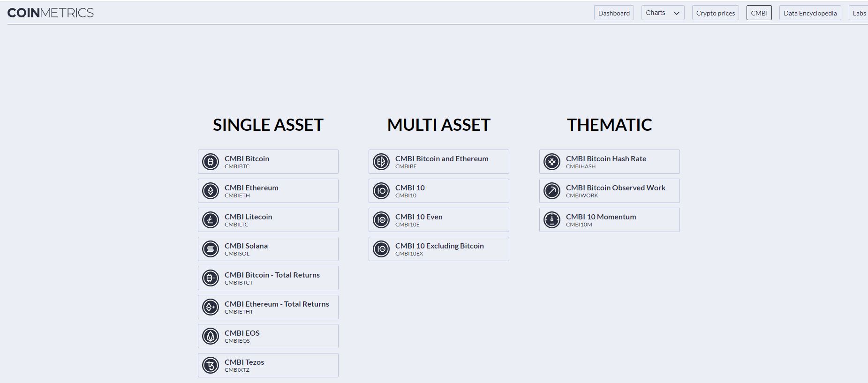Image resolution: width=868 pixels, height=383 pixels.
Task: Click the CMBI 10 Even icon
Action: click(x=381, y=220)
